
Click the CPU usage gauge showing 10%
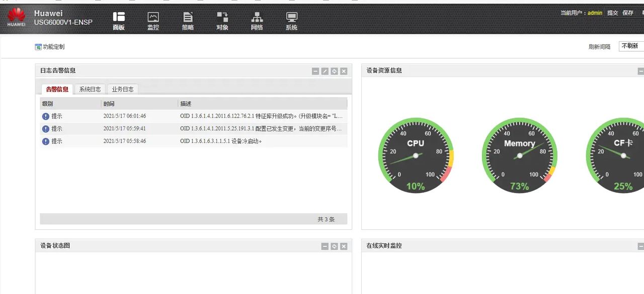click(416, 155)
